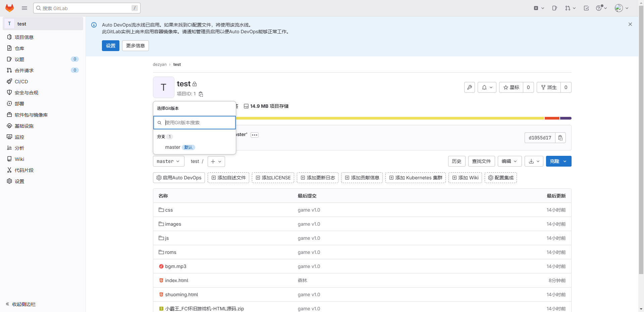Open the issues icon in the top bar
Screen dimensions: 644x312
click(x=554, y=8)
